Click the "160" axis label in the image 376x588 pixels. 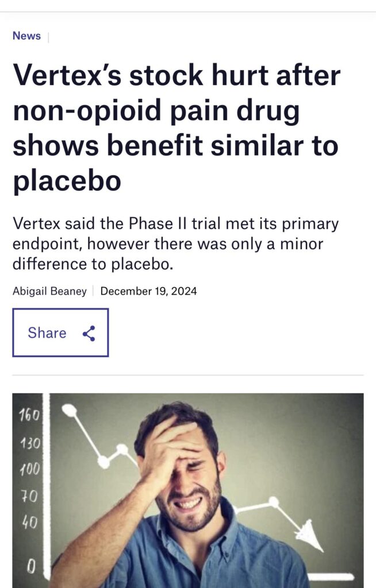(29, 415)
